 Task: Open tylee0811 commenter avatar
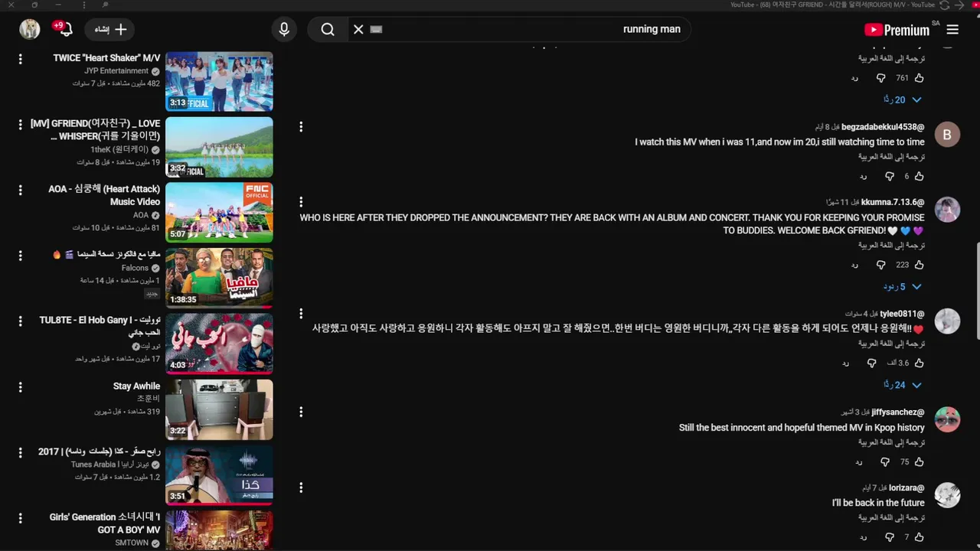947,321
